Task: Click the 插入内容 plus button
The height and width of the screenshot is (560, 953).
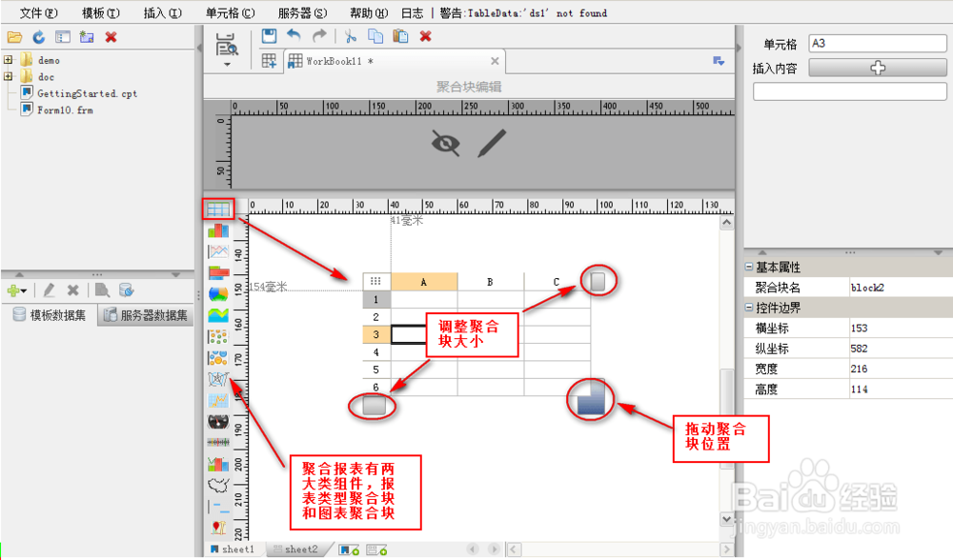Action: tap(877, 68)
